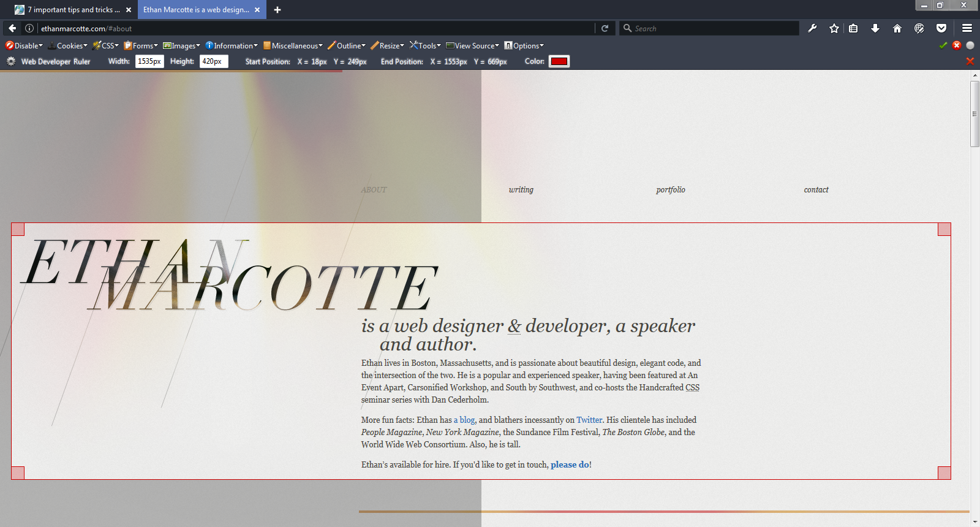Image resolution: width=980 pixels, height=527 pixels.
Task: Click the ABOUT navigation item
Action: [x=374, y=190]
